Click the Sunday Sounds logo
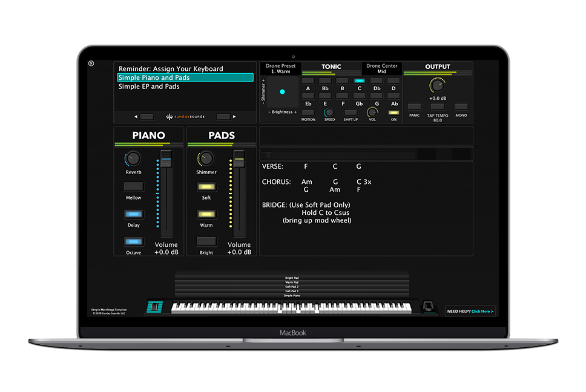Viewport: 586px width, 392px height. tap(185, 116)
